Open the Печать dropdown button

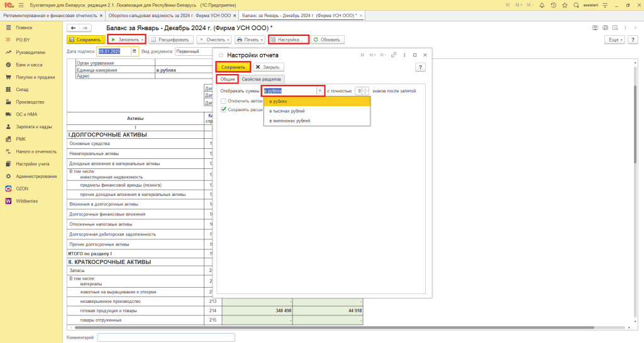250,40
